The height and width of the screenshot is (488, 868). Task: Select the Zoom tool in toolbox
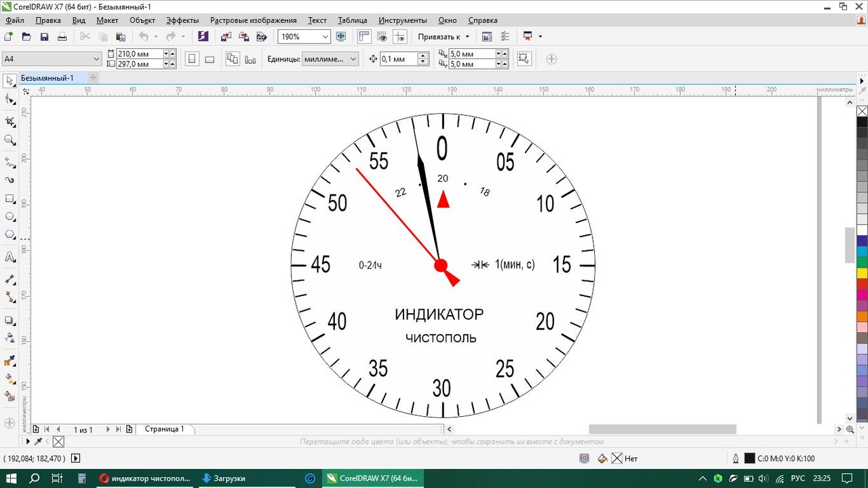[x=10, y=140]
